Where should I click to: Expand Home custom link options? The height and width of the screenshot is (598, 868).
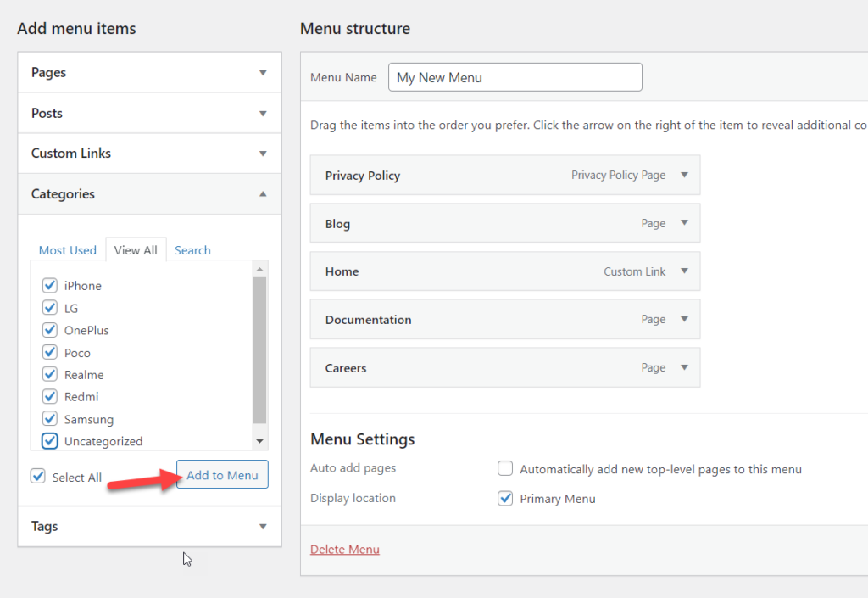coord(684,271)
